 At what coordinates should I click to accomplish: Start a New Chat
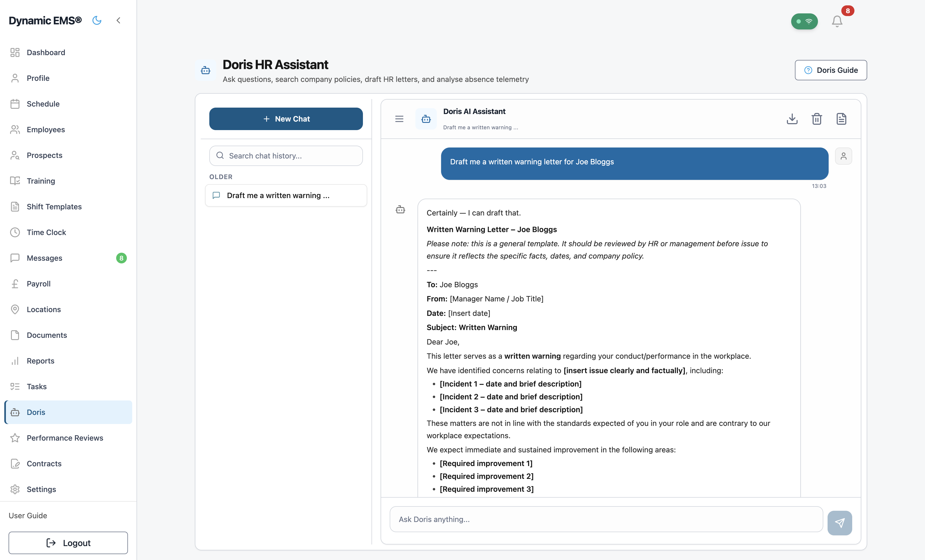[286, 119]
